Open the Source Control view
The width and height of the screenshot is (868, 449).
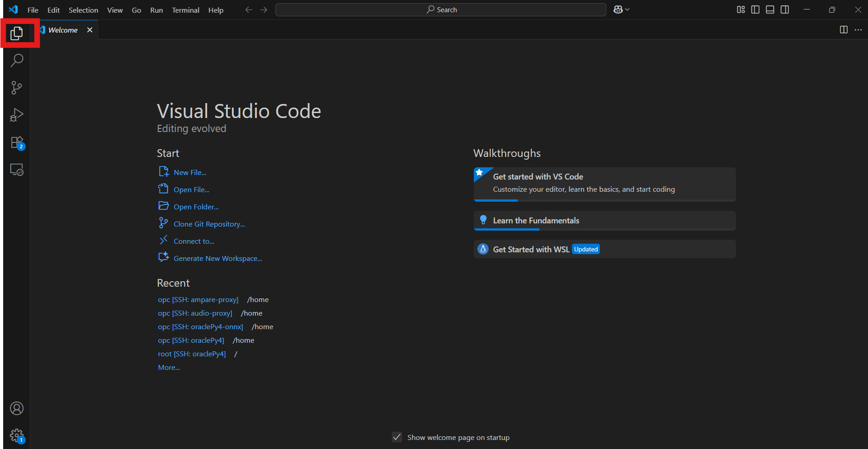click(17, 88)
